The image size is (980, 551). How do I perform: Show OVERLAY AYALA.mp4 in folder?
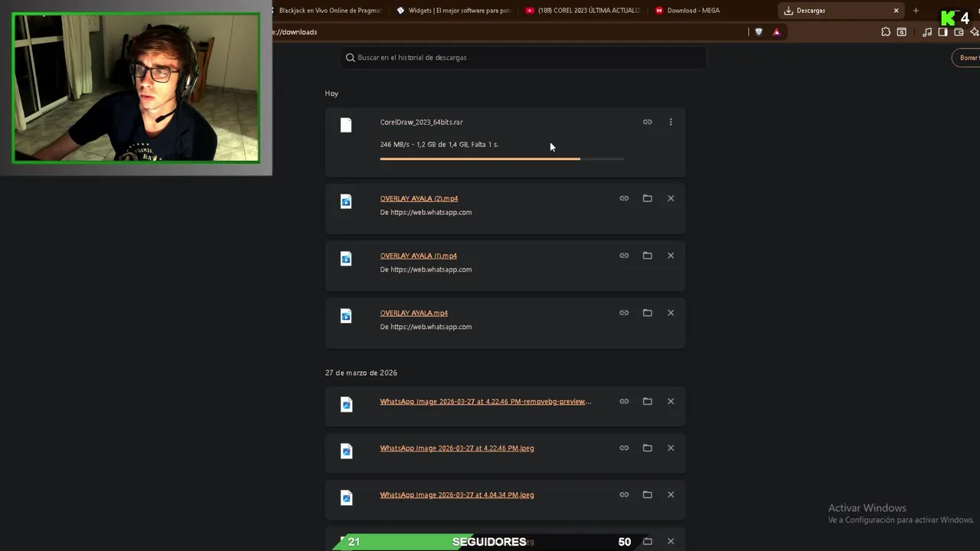[647, 313]
